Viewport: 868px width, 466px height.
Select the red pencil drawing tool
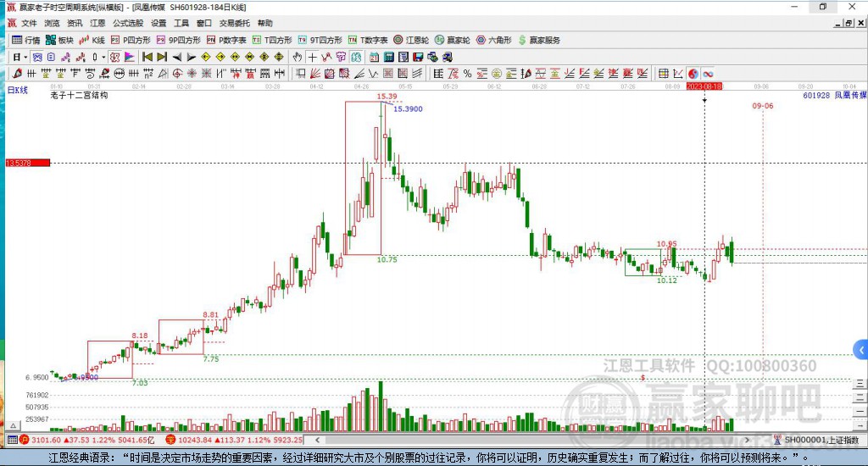coord(17,74)
